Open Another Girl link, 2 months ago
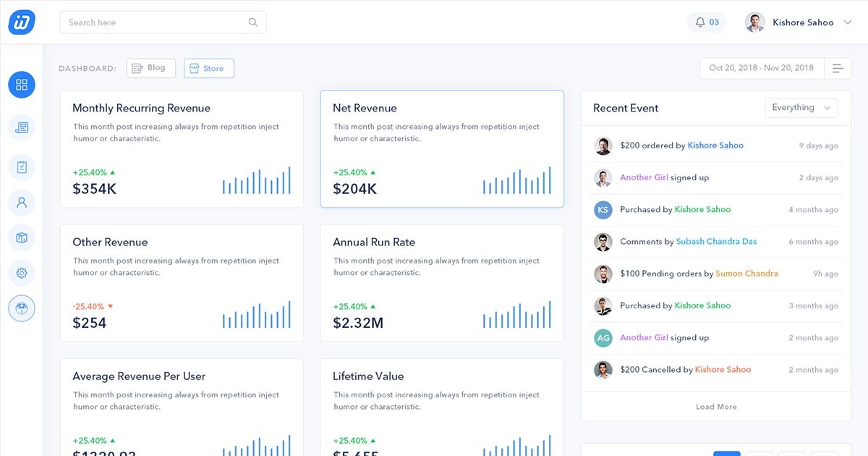The height and width of the screenshot is (456, 868). coord(644,338)
